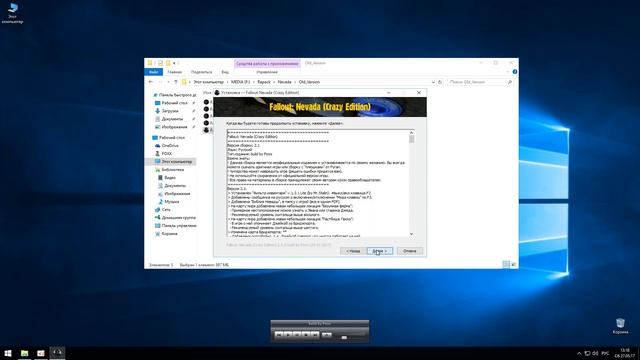The height and width of the screenshot is (360, 640).
Task: Open Корзина recycle bin on the desktop
Action: click(620, 326)
